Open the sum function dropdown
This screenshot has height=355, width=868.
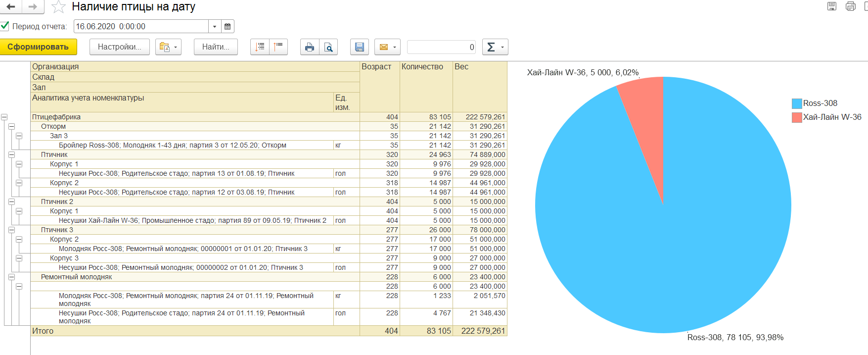[x=495, y=47]
